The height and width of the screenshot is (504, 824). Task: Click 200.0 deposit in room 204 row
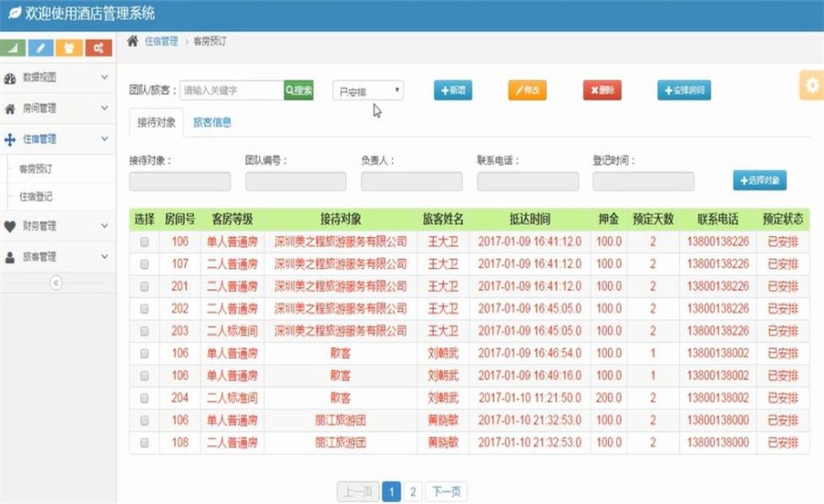click(x=609, y=398)
